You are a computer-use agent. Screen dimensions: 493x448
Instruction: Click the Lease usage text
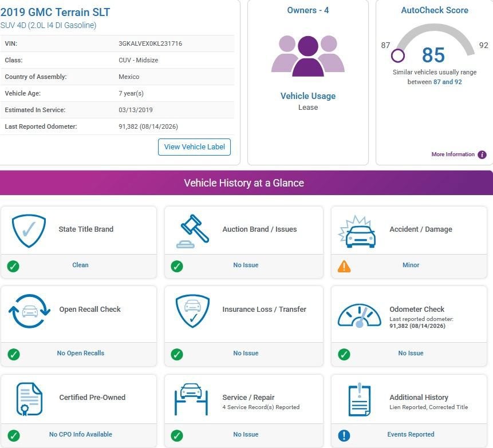[308, 108]
